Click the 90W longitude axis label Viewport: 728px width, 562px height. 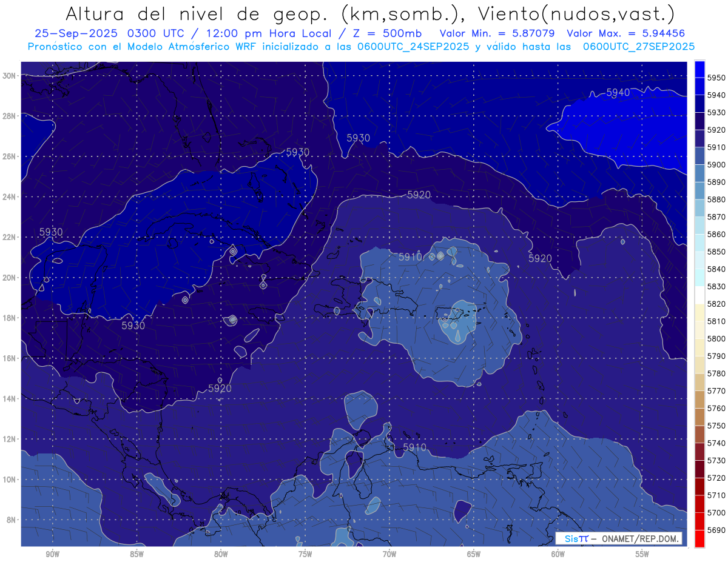[52, 553]
